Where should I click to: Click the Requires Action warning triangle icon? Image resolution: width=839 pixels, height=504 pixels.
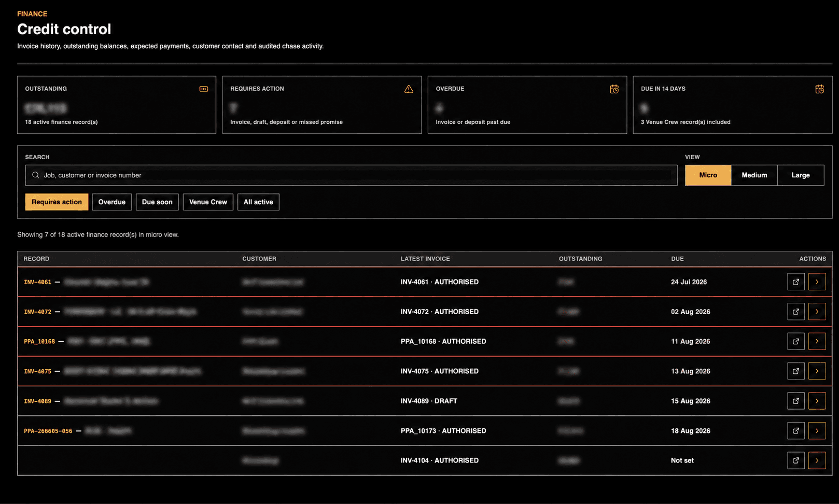coord(409,89)
